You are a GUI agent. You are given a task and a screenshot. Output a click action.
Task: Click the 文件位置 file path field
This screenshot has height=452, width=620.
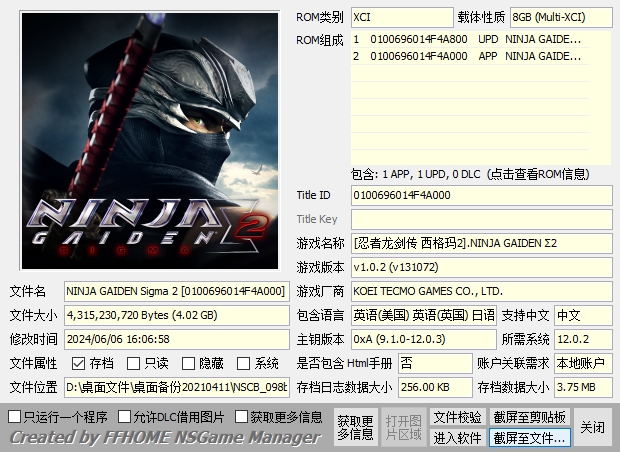coord(177,387)
